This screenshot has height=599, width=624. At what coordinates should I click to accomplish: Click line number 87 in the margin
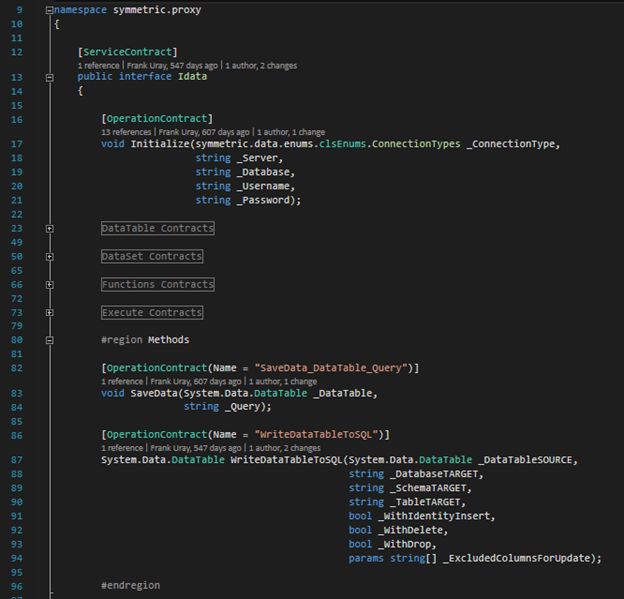point(17,460)
